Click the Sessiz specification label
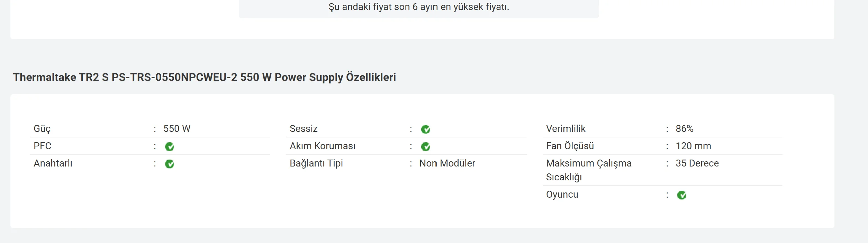 (304, 129)
